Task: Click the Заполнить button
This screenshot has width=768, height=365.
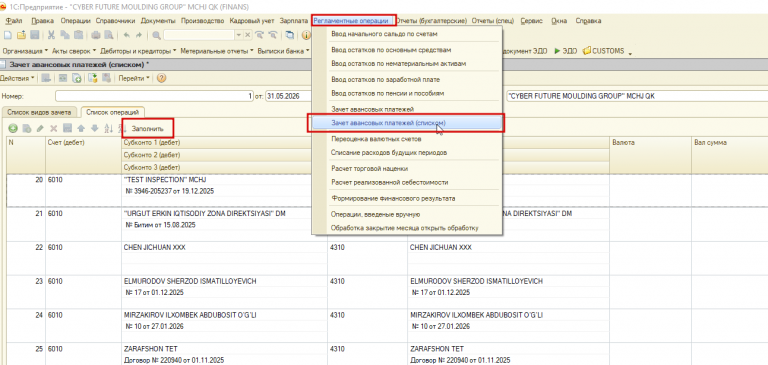Action: coord(147,128)
